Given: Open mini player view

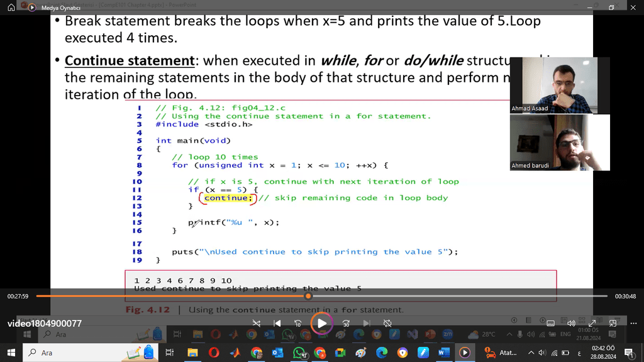Looking at the screenshot, I should tap(613, 324).
